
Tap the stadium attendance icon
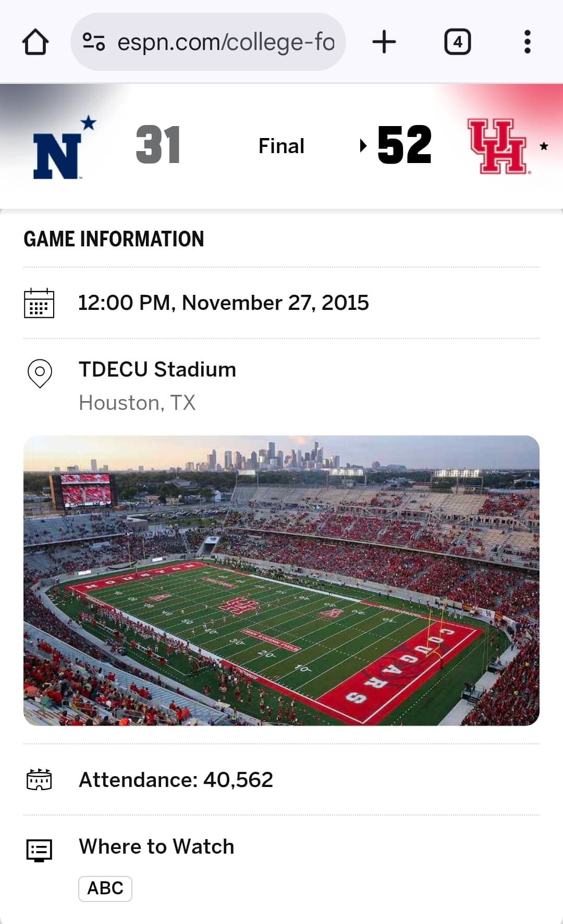tap(39, 780)
